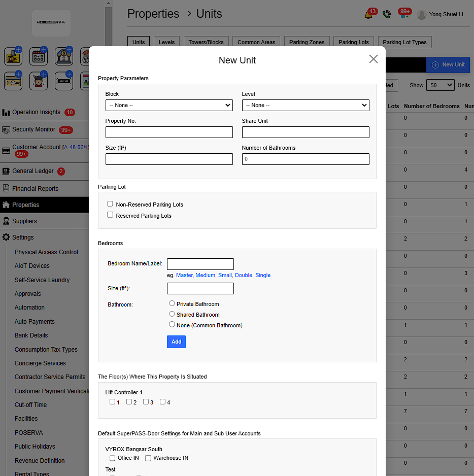Open Financial Reports in the sidebar
The width and height of the screenshot is (474, 476).
[x=35, y=189]
